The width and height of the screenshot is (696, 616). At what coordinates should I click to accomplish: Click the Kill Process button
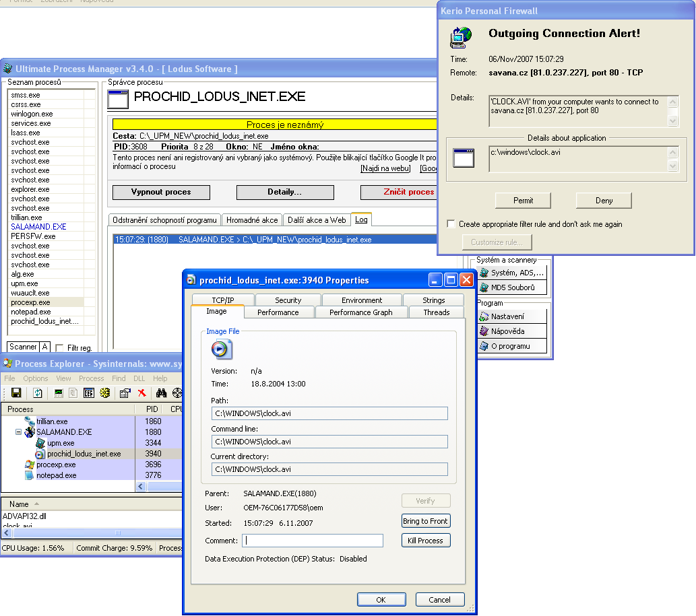[x=426, y=541]
